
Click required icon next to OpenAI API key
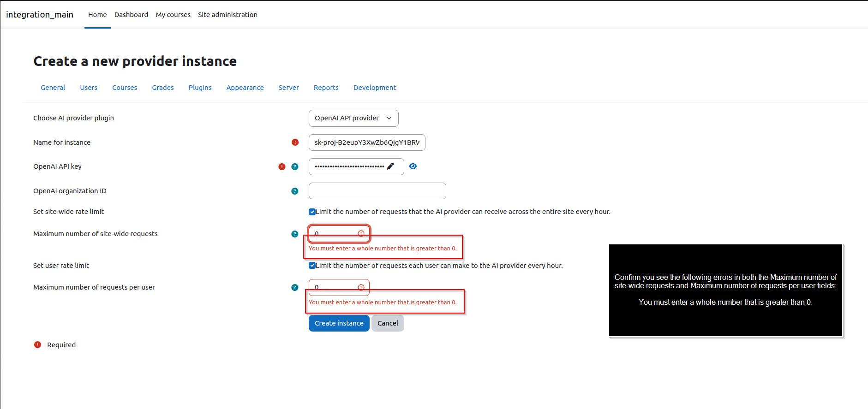(x=282, y=167)
